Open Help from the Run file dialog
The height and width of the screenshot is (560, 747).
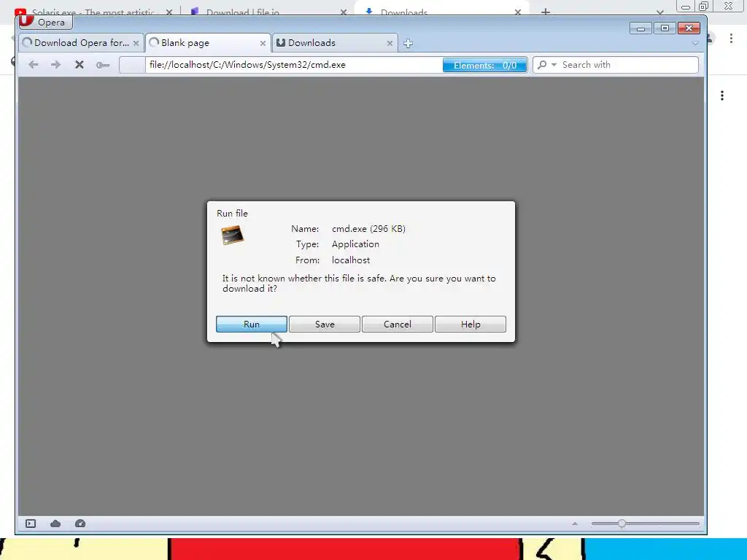coord(471,324)
